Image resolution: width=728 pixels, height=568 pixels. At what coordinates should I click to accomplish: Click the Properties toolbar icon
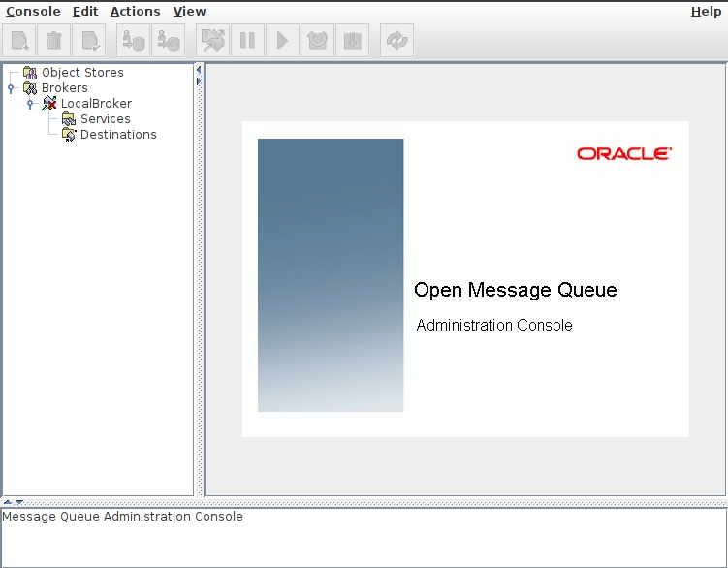(x=90, y=41)
